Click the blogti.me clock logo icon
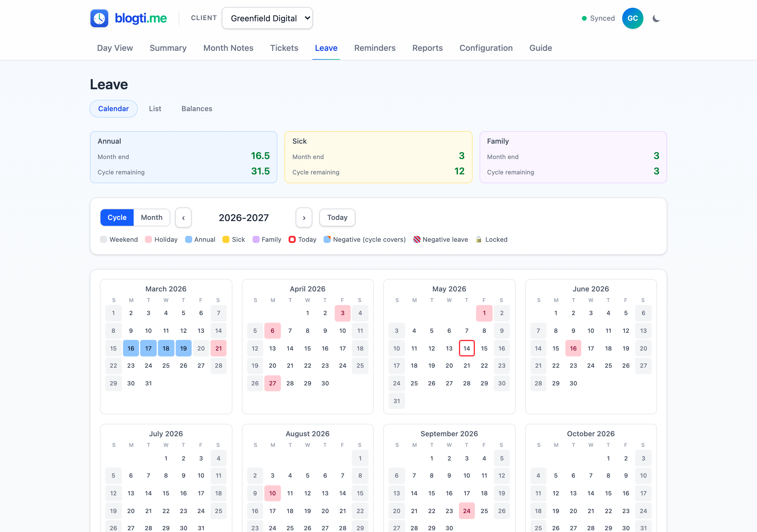Image resolution: width=757 pixels, height=532 pixels. coord(99,18)
